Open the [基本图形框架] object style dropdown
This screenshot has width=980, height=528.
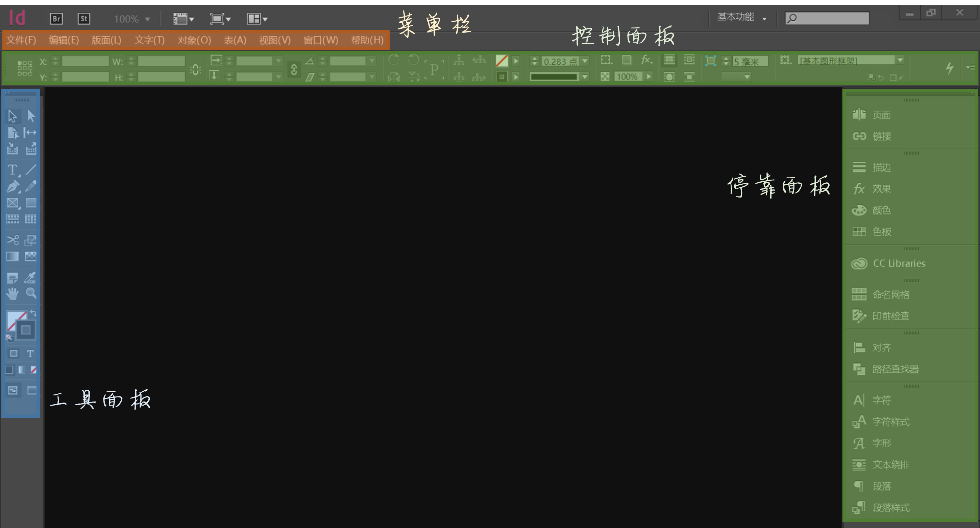[x=900, y=60]
